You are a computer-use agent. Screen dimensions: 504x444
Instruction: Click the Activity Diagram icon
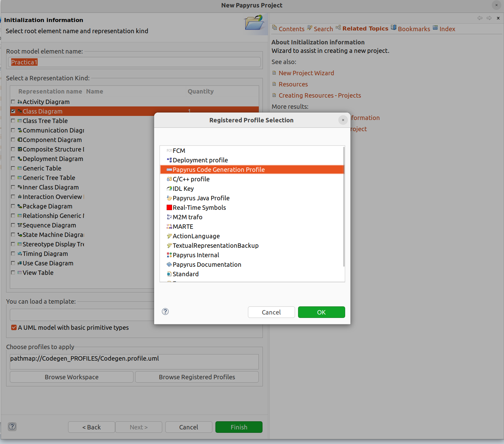(x=20, y=102)
